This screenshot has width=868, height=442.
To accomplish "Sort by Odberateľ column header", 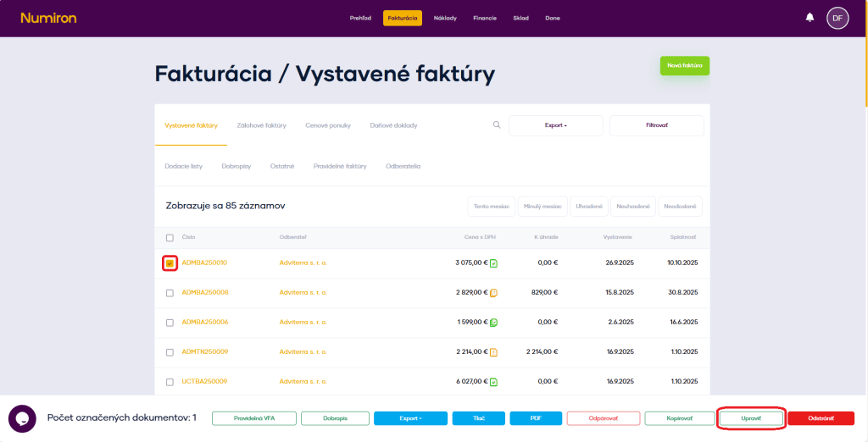I will click(x=292, y=237).
